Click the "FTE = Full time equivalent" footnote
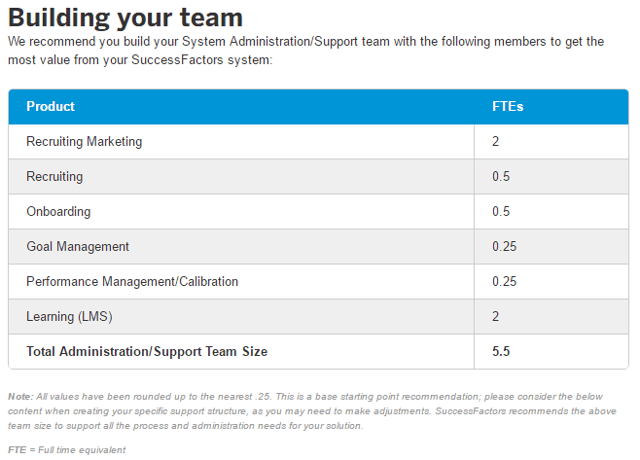 click(x=67, y=450)
